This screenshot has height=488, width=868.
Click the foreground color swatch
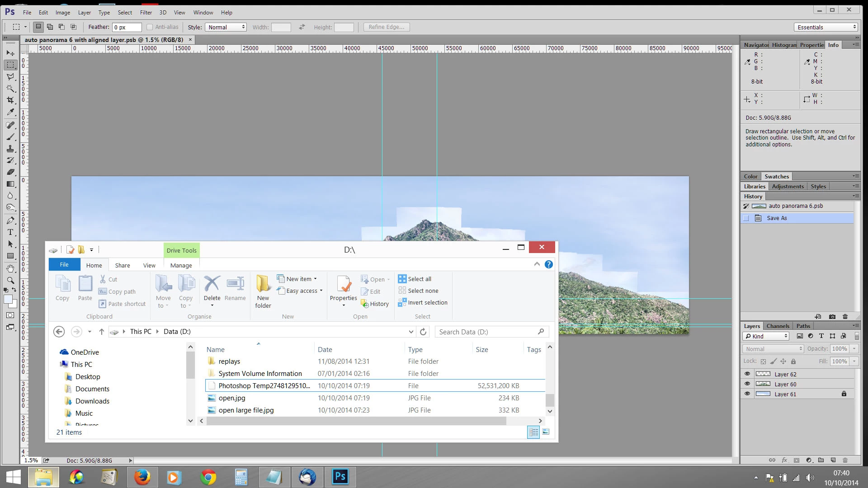pyautogui.click(x=8, y=299)
